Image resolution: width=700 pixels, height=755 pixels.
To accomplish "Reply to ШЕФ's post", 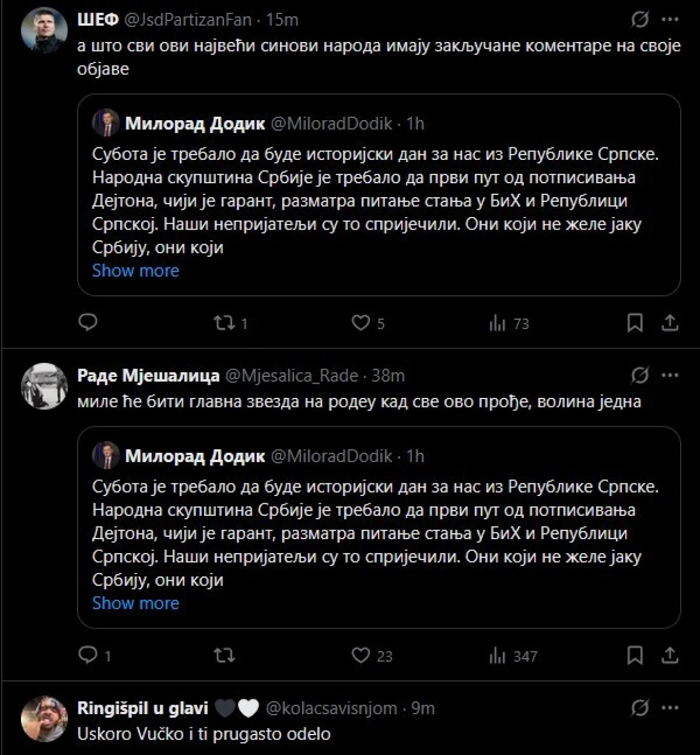I will pyautogui.click(x=88, y=323).
